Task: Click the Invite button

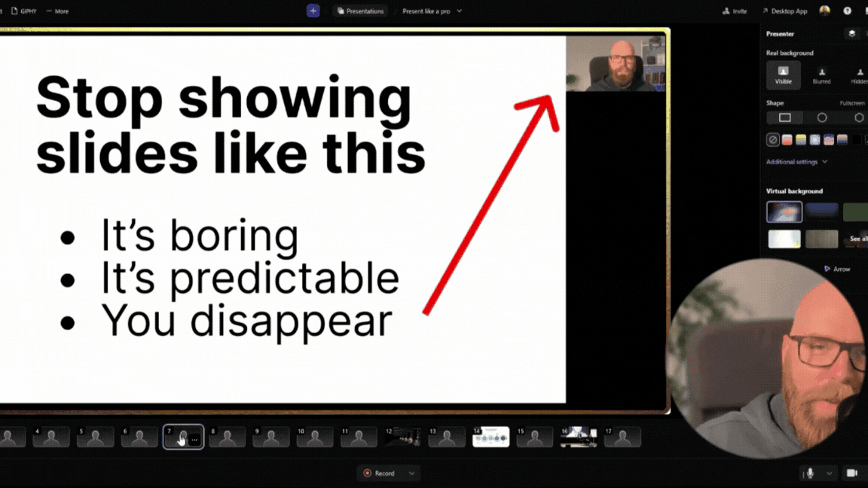Action: [x=735, y=11]
